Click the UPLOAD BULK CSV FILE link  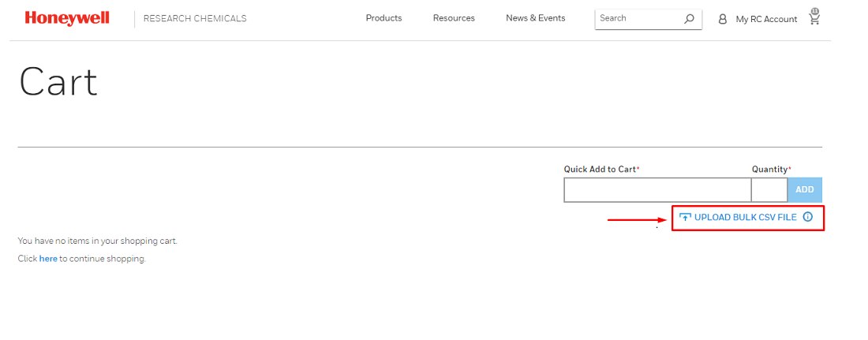point(745,217)
